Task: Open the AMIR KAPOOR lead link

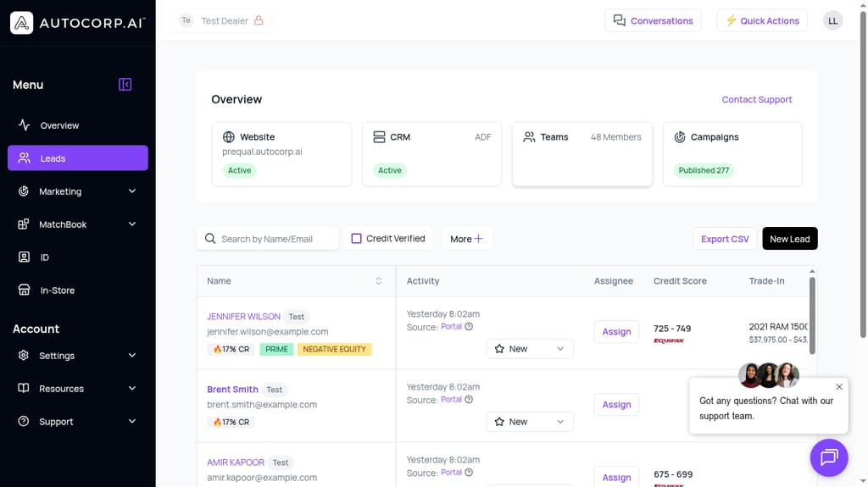Action: tap(236, 462)
